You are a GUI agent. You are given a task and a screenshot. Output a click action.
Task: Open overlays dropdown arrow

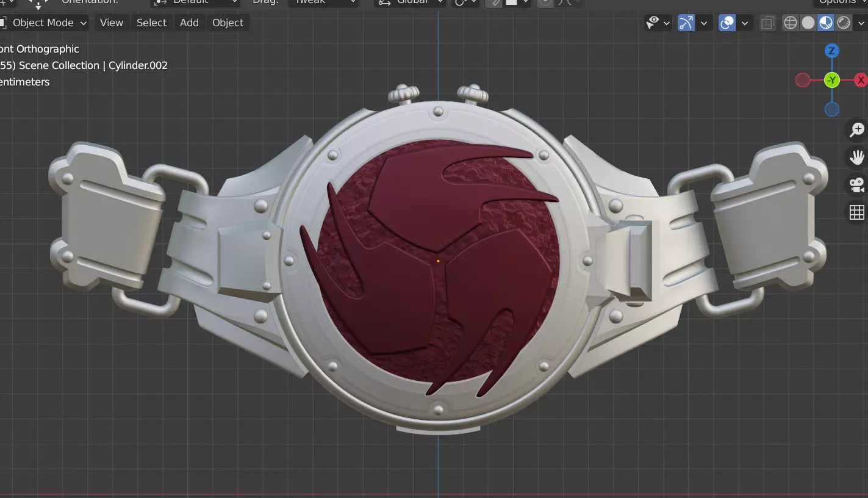coord(745,23)
